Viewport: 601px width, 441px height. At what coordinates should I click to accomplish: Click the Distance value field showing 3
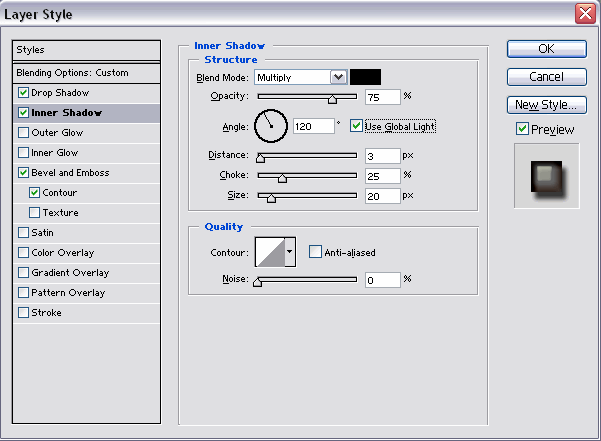pyautogui.click(x=383, y=156)
